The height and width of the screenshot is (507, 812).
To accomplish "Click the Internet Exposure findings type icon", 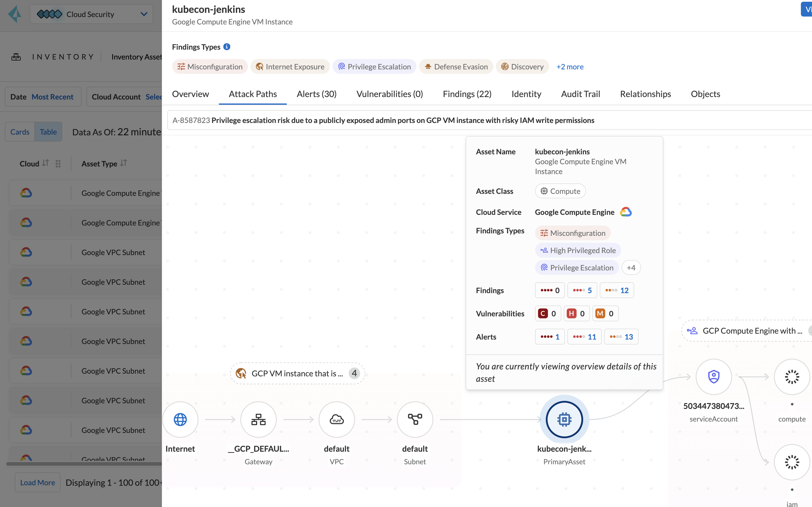I will [259, 66].
